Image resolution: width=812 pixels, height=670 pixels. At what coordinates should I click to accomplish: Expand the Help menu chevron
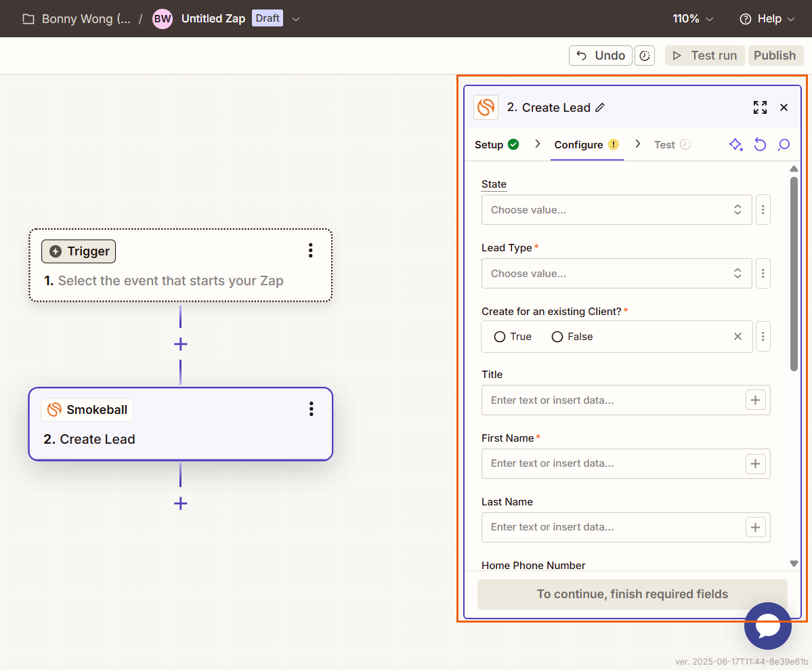tap(791, 19)
